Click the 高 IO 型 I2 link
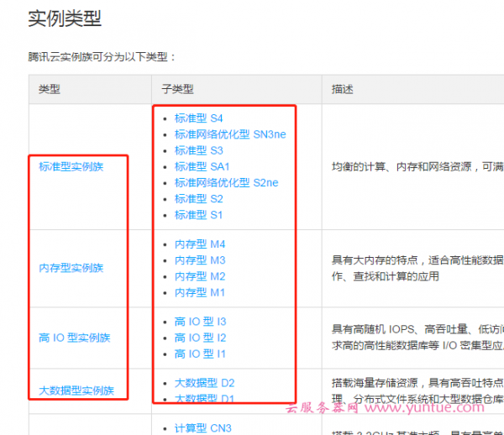Screen dimensions: 504x435 point(200,338)
